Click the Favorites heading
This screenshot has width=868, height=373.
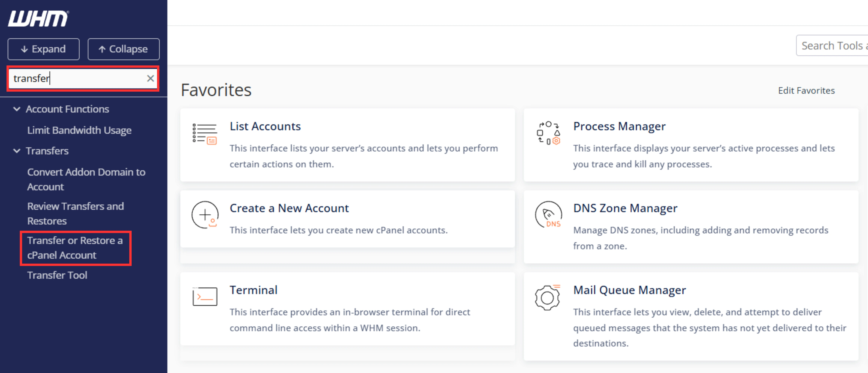216,90
